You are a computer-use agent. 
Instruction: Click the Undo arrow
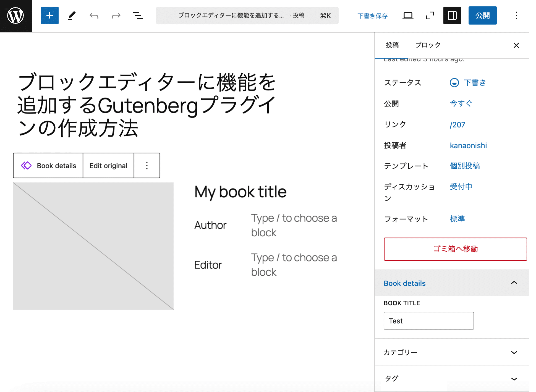pos(94,15)
